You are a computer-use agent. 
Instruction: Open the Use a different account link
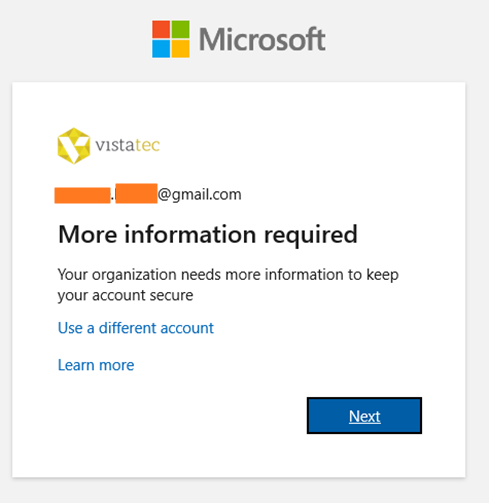136,328
